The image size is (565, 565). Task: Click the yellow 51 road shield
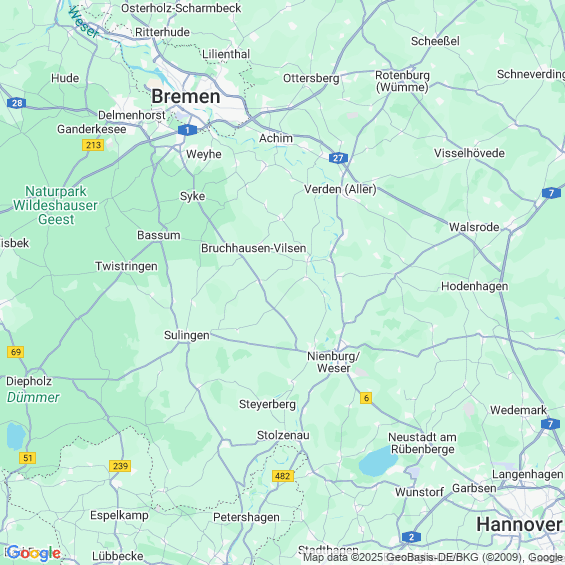[27, 458]
